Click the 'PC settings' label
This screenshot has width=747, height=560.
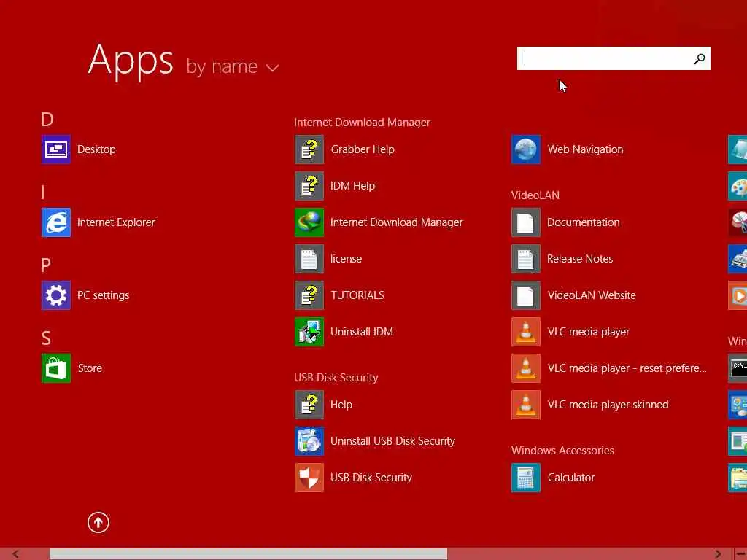point(104,296)
